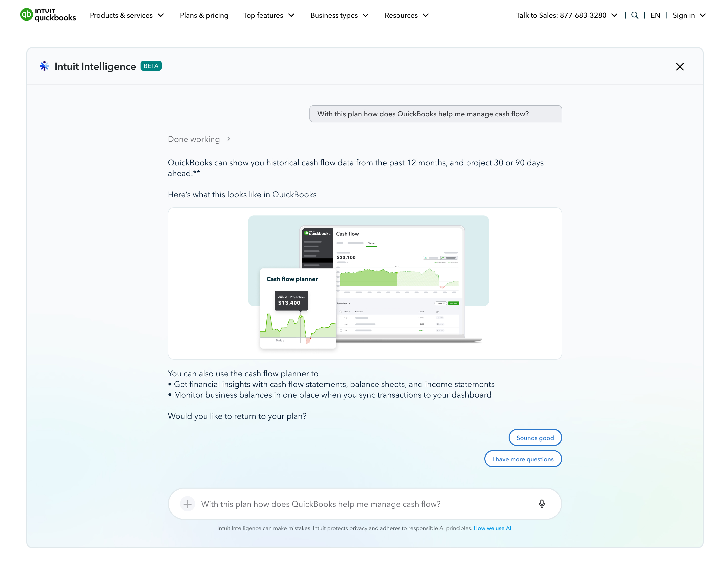Open the How we use AI link
The width and height of the screenshot is (728, 569).
click(x=493, y=528)
